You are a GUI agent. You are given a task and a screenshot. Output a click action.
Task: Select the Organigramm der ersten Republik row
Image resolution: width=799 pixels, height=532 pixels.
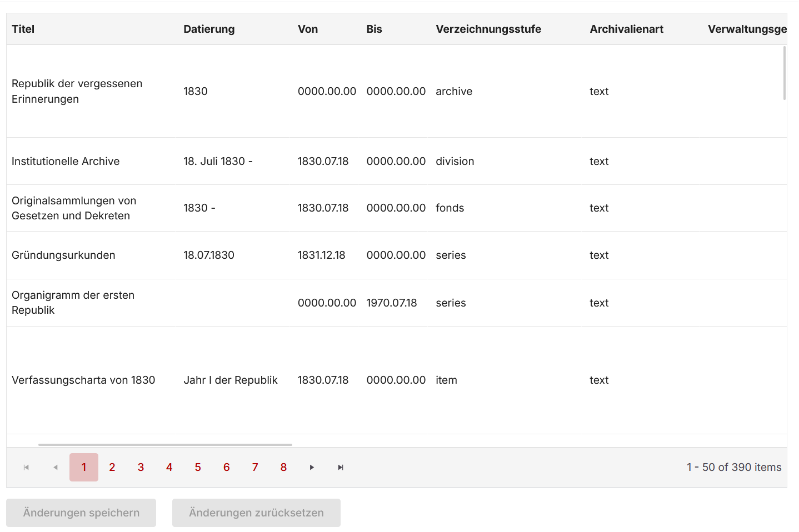73,303
